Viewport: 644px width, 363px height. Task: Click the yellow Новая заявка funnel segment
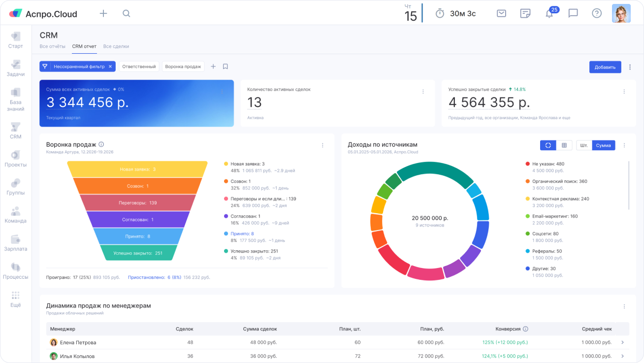(137, 169)
